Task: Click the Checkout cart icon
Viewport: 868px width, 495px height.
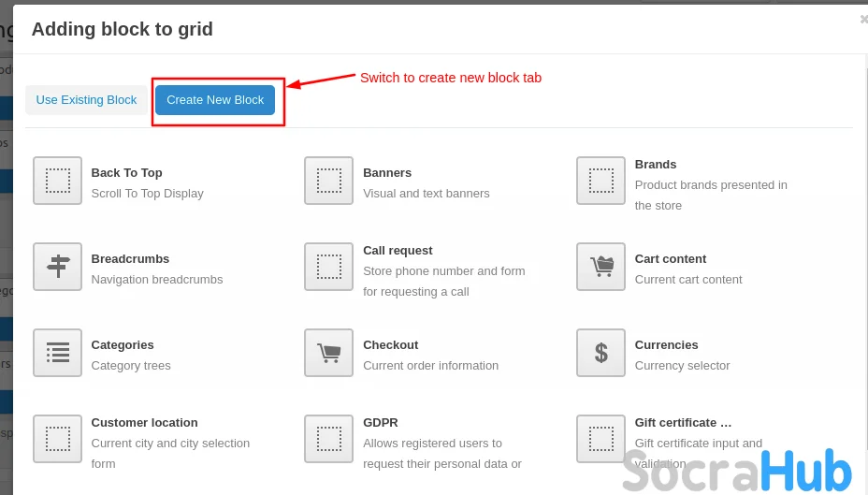Action: click(328, 353)
